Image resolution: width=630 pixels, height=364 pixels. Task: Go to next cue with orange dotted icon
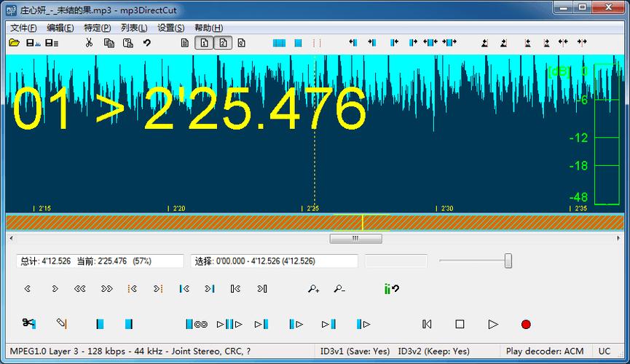pos(158,288)
